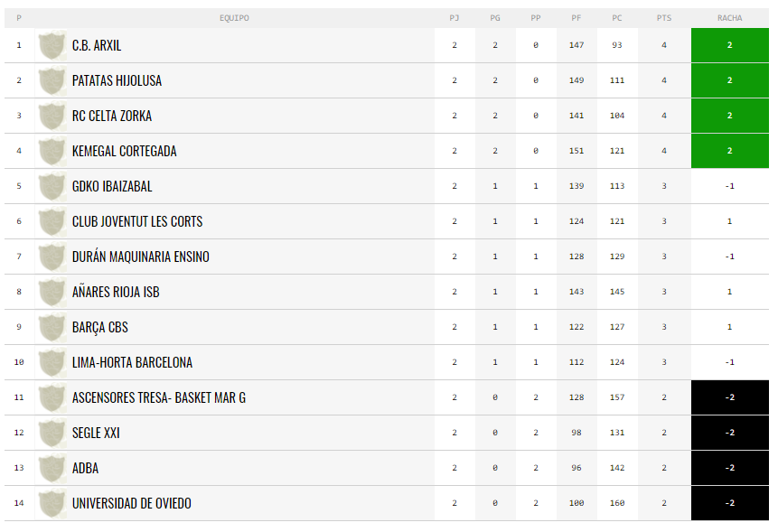Screen dimensions: 778x532
Task: Sort by the PTS column header
Action: pos(664,18)
